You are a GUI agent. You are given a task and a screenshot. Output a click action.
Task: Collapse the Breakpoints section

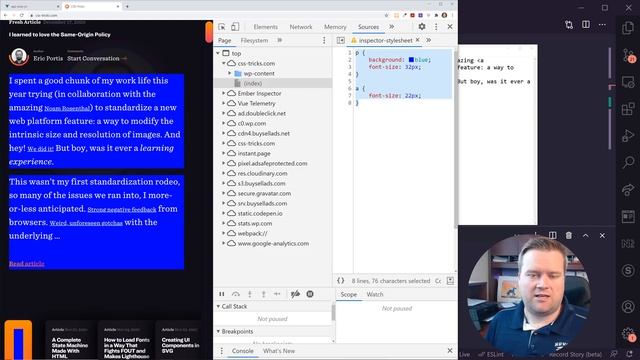218,331
